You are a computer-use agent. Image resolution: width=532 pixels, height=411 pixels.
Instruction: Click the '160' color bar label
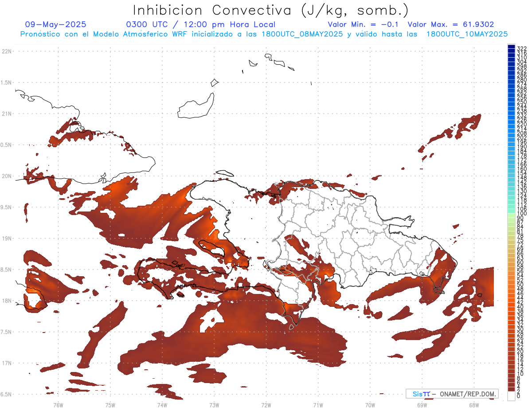click(x=522, y=169)
